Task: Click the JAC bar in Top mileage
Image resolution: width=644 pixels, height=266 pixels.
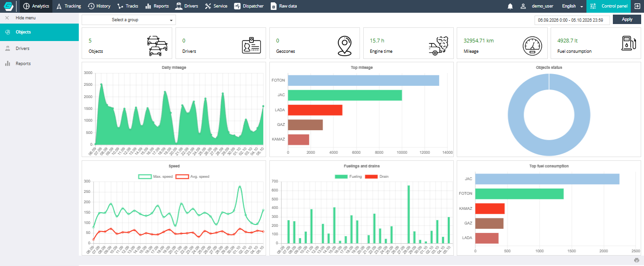Action: 345,95
